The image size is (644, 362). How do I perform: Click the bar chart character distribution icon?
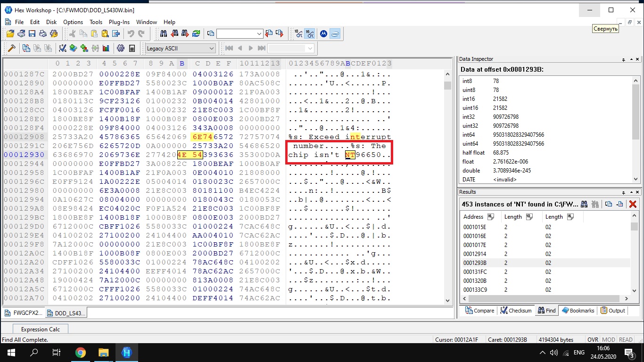[106, 48]
